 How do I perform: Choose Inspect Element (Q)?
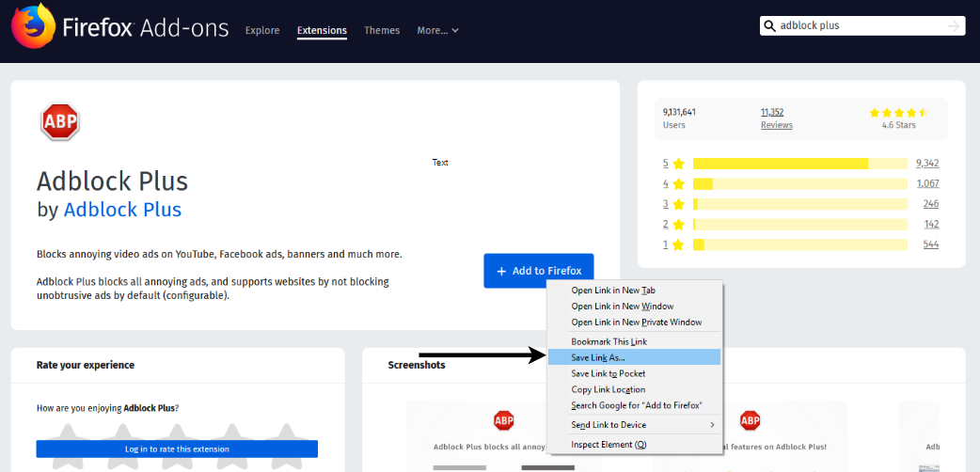coord(634,445)
